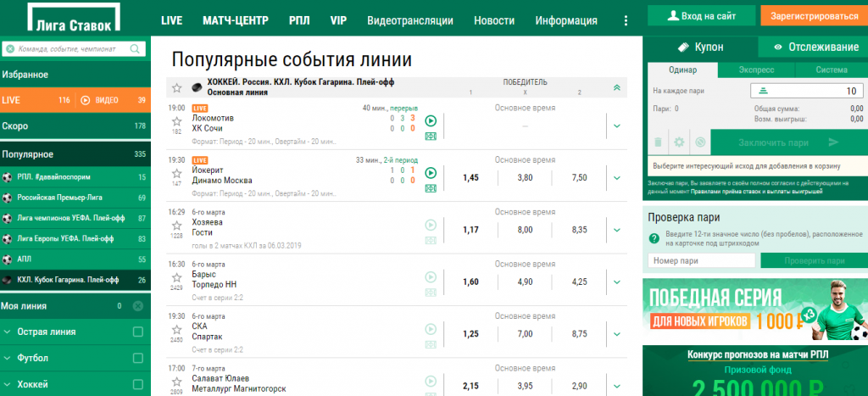Open the РПЛ header menu

pyautogui.click(x=299, y=21)
